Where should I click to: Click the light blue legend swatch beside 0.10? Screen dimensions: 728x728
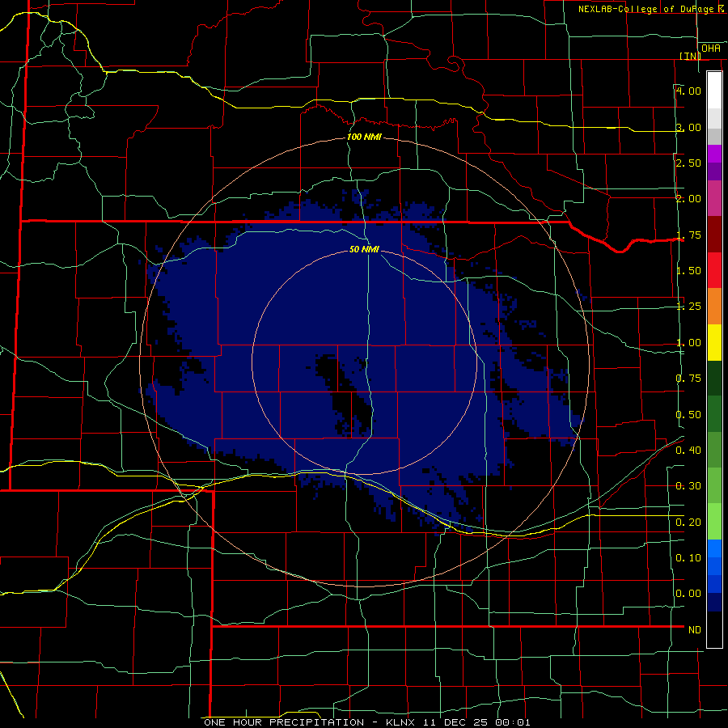pyautogui.click(x=714, y=548)
